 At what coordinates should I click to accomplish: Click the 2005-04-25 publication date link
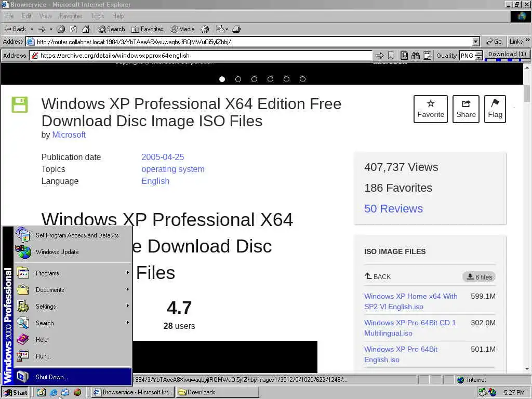[x=163, y=157]
